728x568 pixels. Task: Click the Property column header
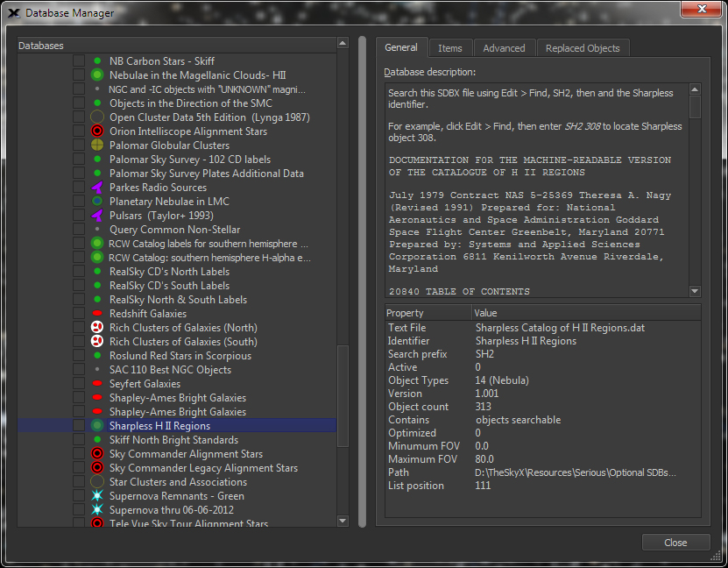(x=428, y=313)
